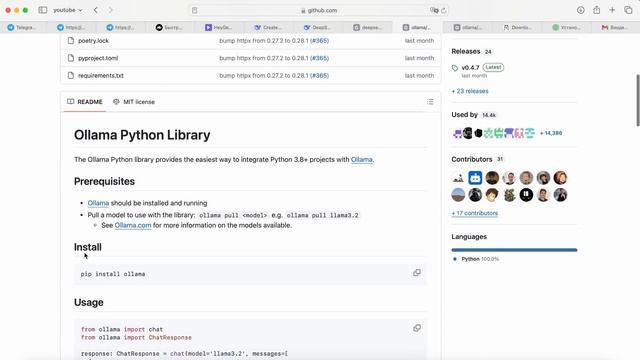
Task: Switch to the Create... tab
Action: coord(269,27)
